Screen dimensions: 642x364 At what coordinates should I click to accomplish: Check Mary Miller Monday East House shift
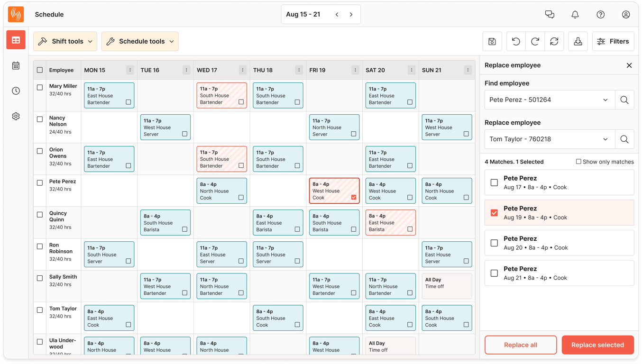coord(128,102)
